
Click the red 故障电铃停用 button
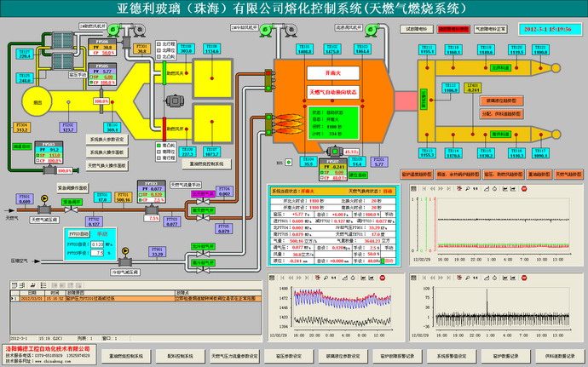point(453,29)
